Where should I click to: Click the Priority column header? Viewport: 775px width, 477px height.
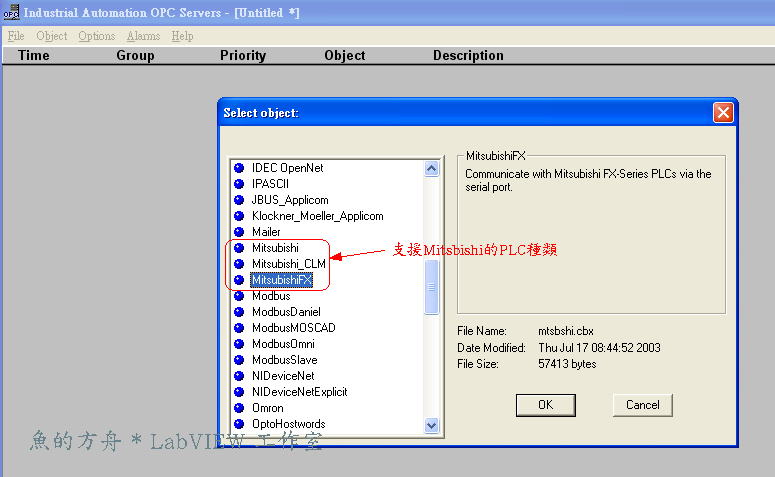(x=243, y=55)
